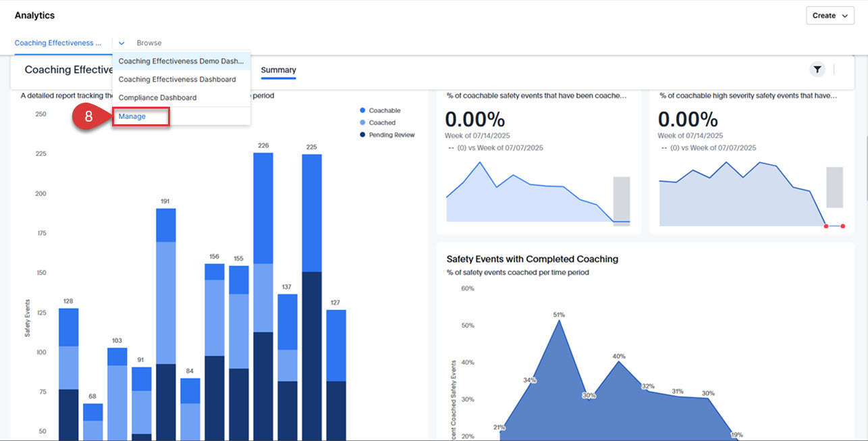This screenshot has width=868, height=441.
Task: Switch to the Summary tab
Action: click(278, 70)
